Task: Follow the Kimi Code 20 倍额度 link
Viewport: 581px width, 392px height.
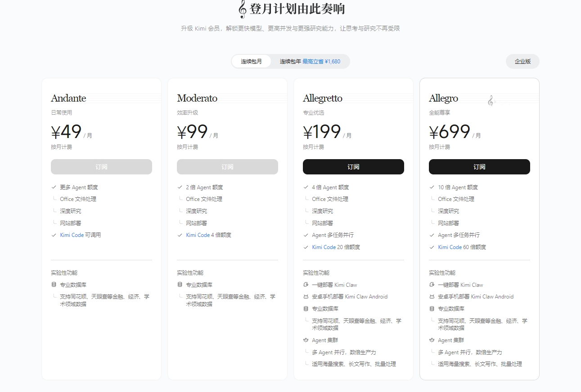Action: click(324, 247)
